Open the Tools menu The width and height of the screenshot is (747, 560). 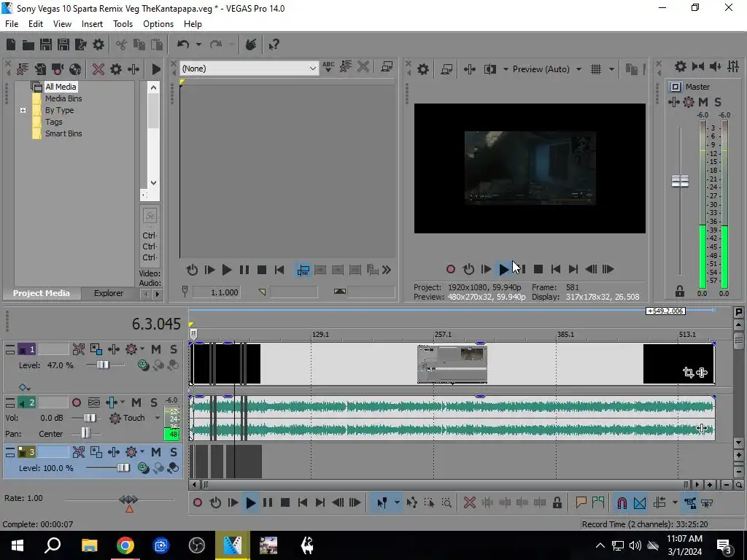pos(123,24)
